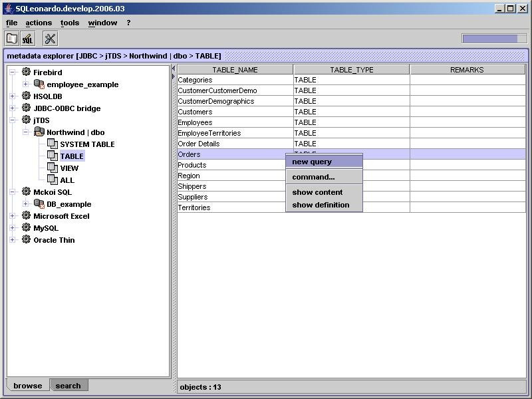Click the Mckoi SQL gear icon
Image resolution: width=532 pixels, height=399 pixels.
pos(26,192)
